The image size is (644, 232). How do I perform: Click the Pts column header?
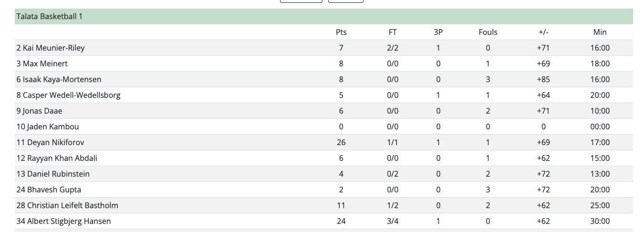point(341,32)
